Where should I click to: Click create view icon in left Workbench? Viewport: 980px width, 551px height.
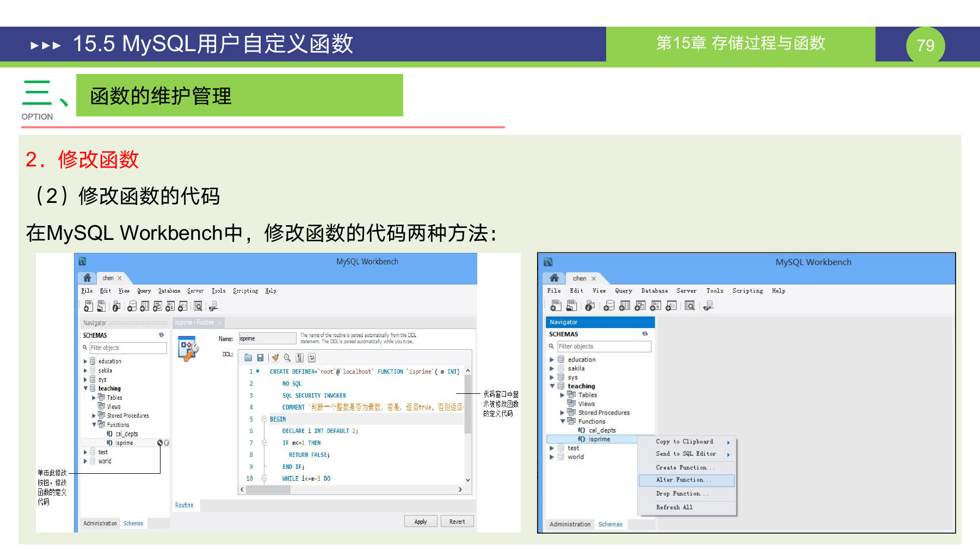157,306
